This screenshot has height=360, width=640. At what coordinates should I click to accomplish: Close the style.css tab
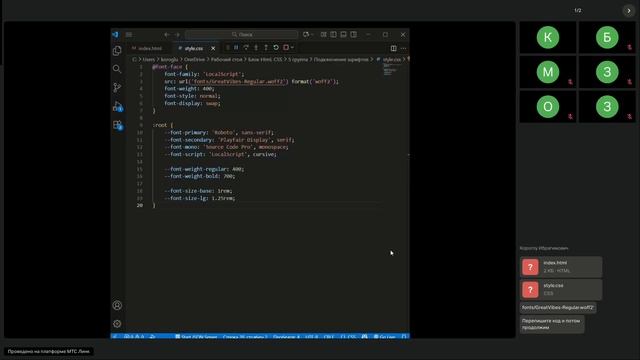[213, 48]
